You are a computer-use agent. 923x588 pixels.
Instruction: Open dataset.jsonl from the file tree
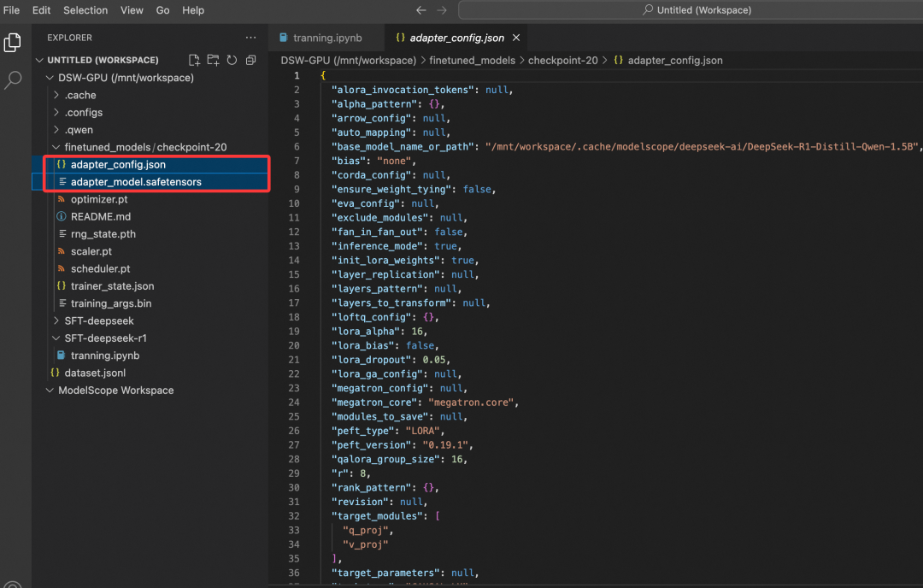tap(95, 373)
